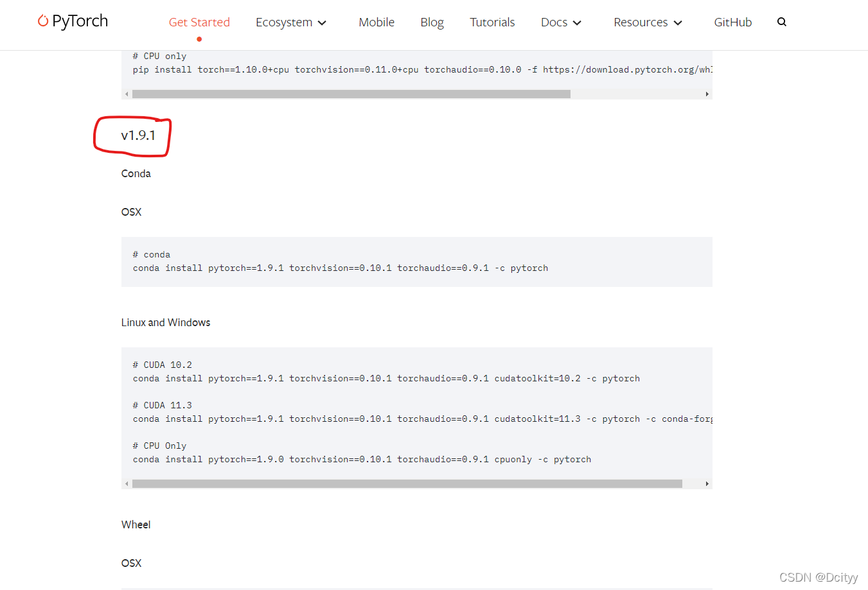Screen dimensions: 868x590
Task: Click left arrow of conda code scrollbar
Action: pos(127,483)
